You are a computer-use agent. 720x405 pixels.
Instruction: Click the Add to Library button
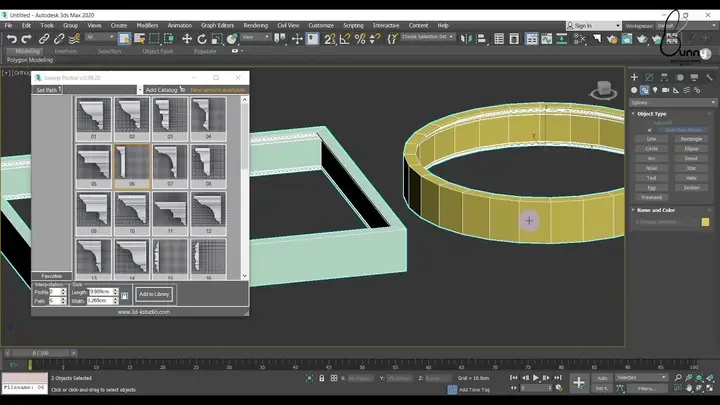tap(154, 294)
